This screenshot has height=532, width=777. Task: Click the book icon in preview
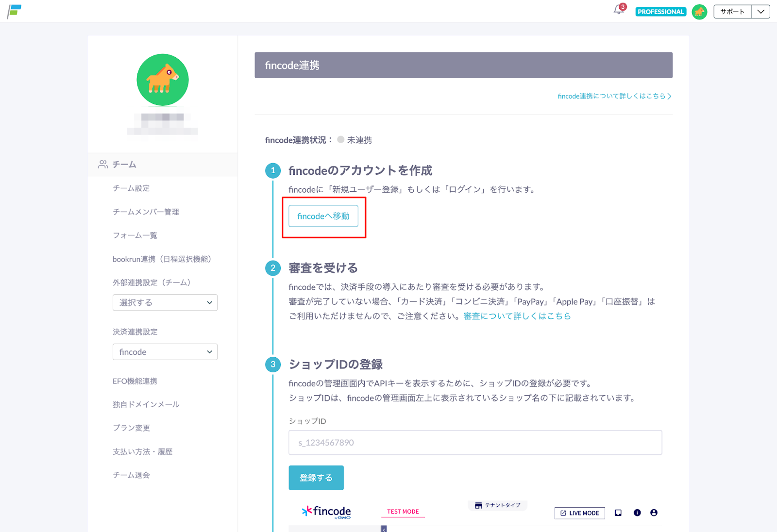(x=618, y=513)
